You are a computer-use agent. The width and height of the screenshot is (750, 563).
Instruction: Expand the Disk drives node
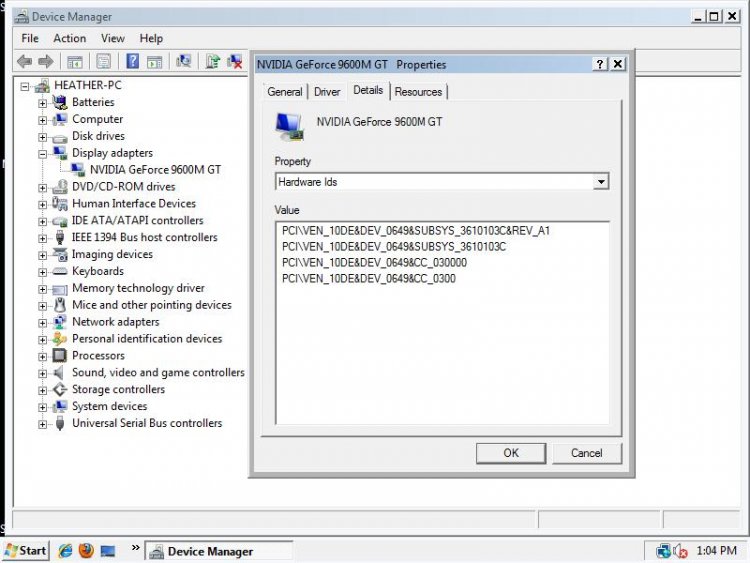click(43, 137)
